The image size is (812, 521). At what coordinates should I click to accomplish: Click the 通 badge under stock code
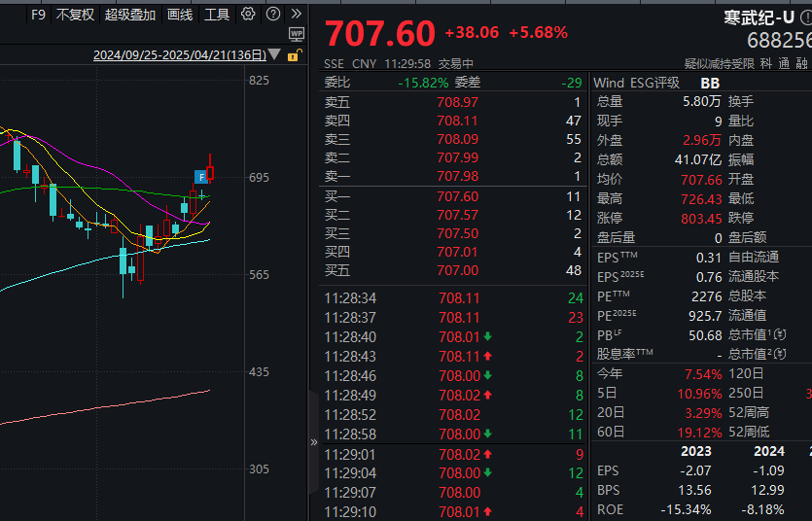click(x=784, y=63)
